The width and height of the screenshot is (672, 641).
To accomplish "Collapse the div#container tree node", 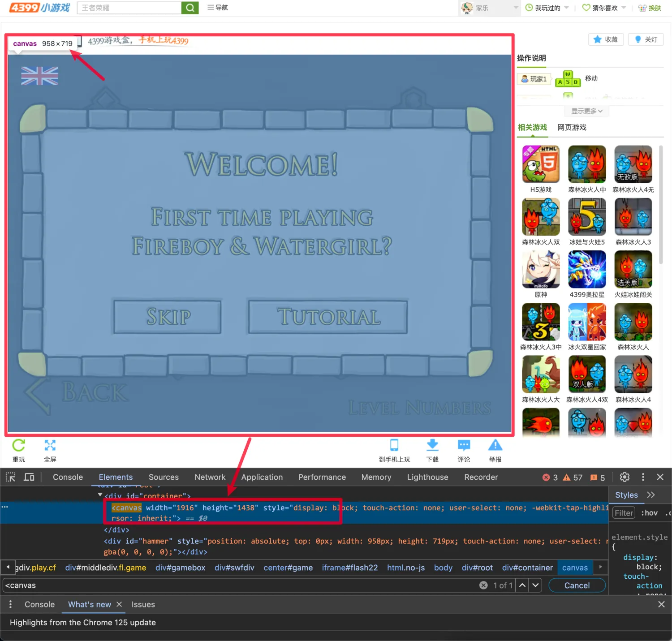I will pos(100,495).
